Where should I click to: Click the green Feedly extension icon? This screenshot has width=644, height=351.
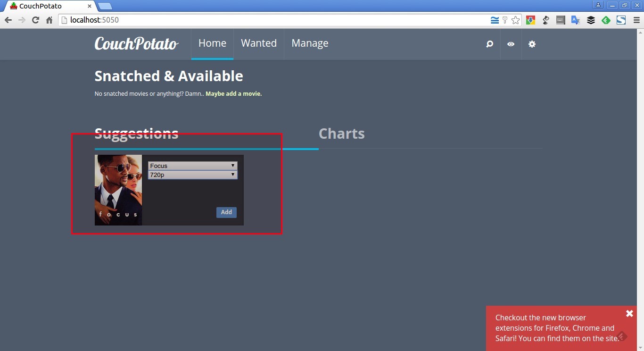click(606, 20)
